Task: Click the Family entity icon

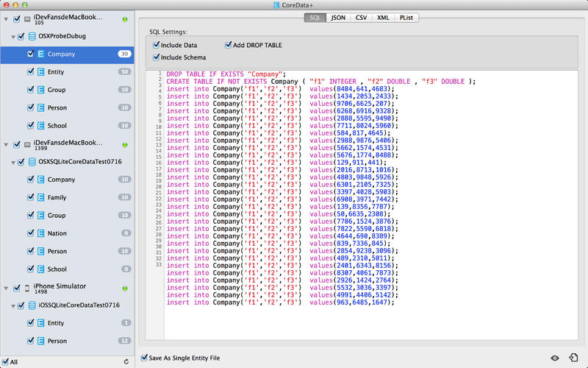Action: [41, 197]
